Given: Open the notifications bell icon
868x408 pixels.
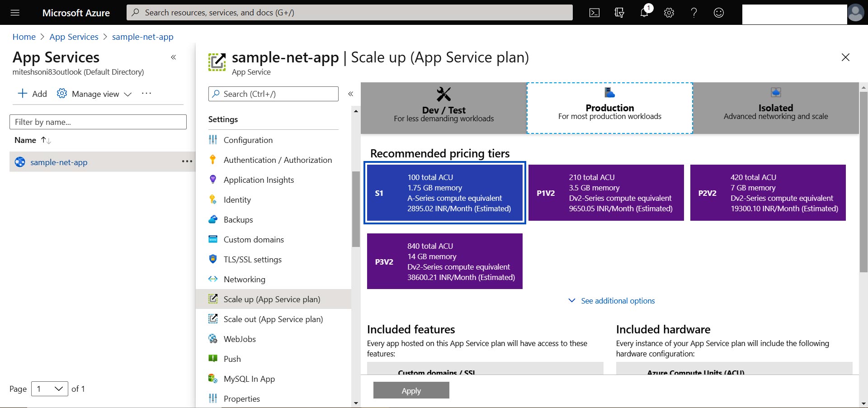Looking at the screenshot, I should tap(644, 13).
